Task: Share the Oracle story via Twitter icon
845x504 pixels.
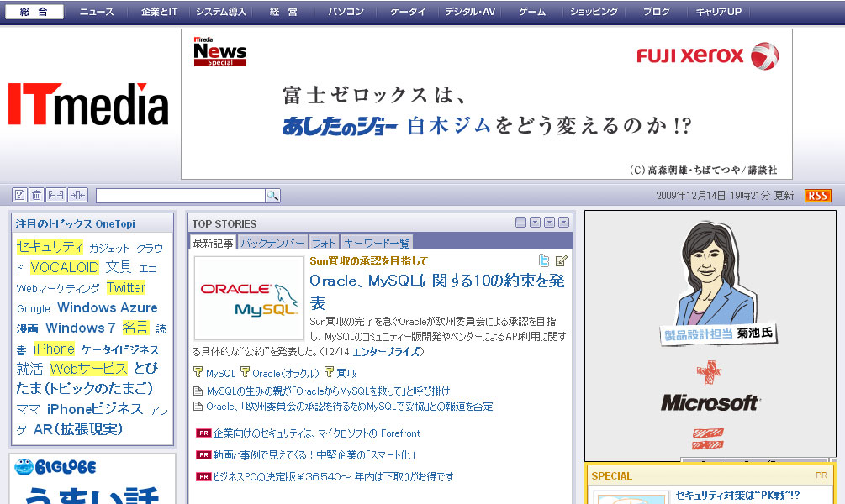Action: pos(544,260)
